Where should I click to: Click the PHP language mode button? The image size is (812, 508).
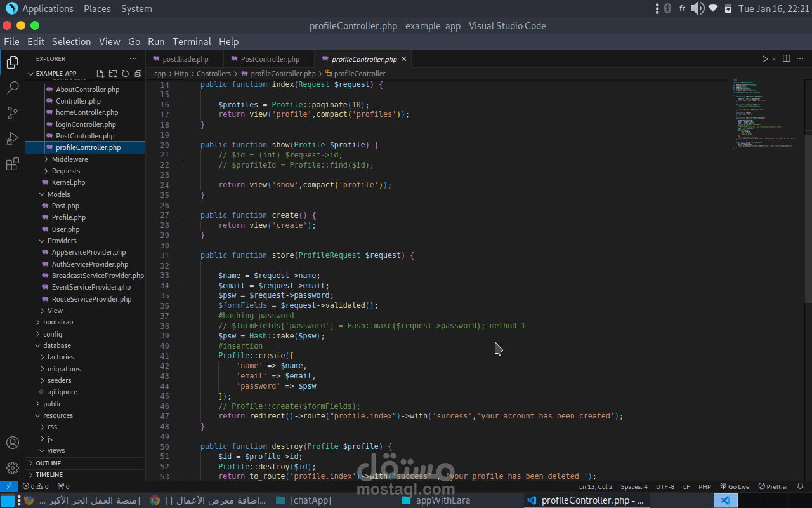tap(704, 486)
